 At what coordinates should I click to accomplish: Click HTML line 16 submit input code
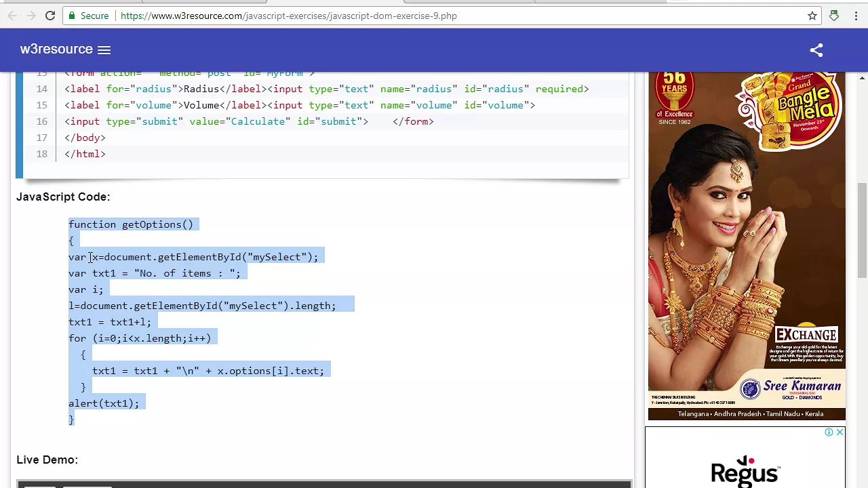coord(249,121)
